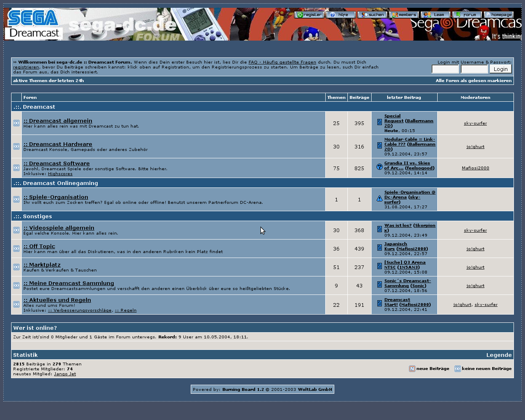Open the register button in header

tap(309, 15)
